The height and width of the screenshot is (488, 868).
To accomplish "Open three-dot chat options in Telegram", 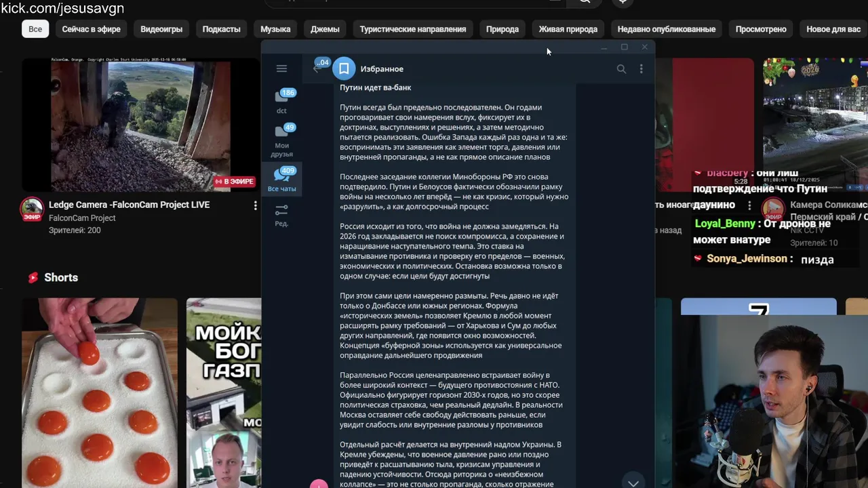I will [641, 68].
